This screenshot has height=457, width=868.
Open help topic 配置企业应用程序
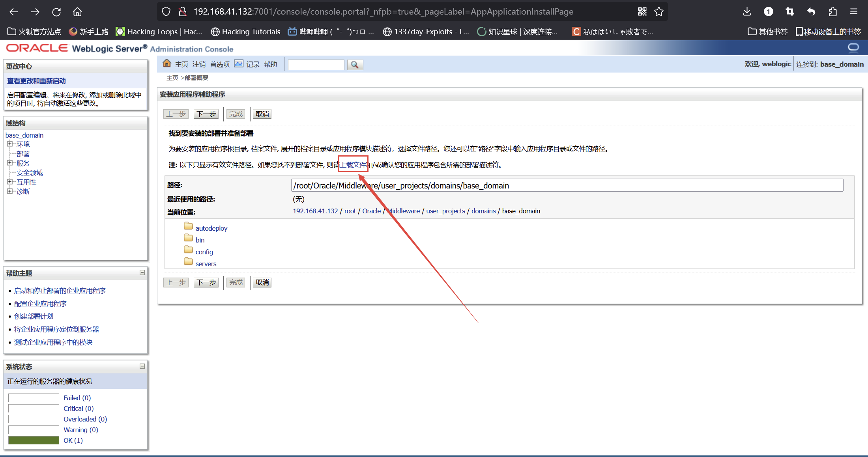coord(40,304)
